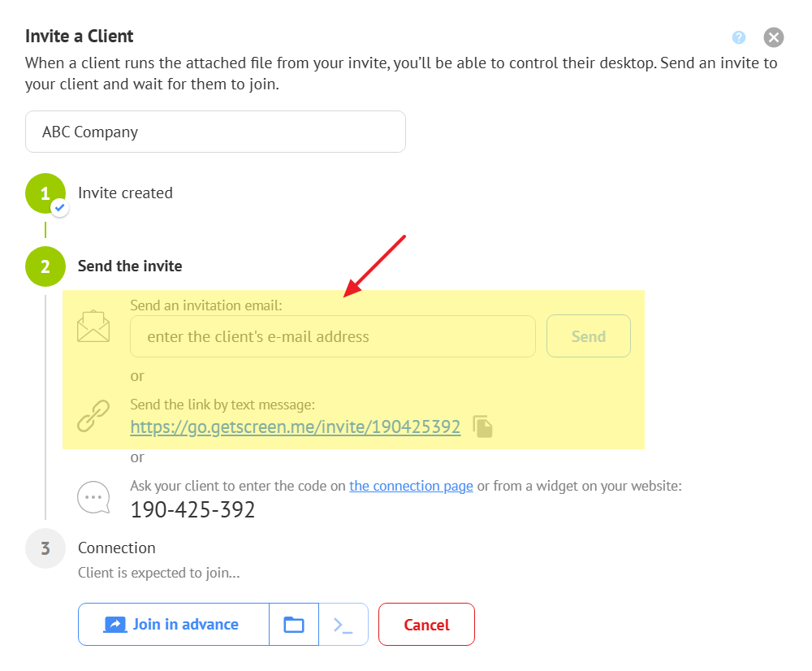This screenshot has width=812, height=671.
Task: Click the step 1 green circle
Action: [45, 193]
